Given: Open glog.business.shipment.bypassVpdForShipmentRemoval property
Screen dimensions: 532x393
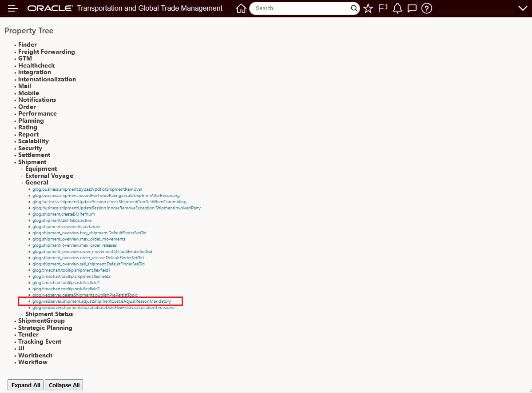Looking at the screenshot, I should tap(87, 189).
